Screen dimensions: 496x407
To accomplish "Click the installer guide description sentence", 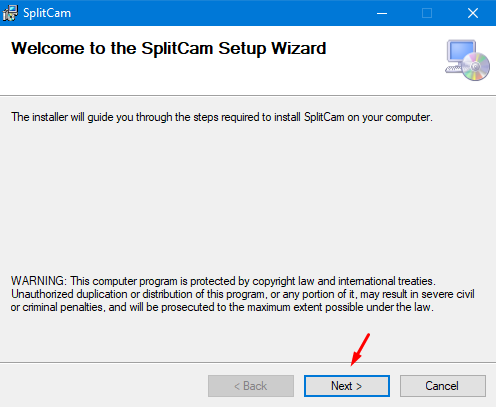I will 222,117.
